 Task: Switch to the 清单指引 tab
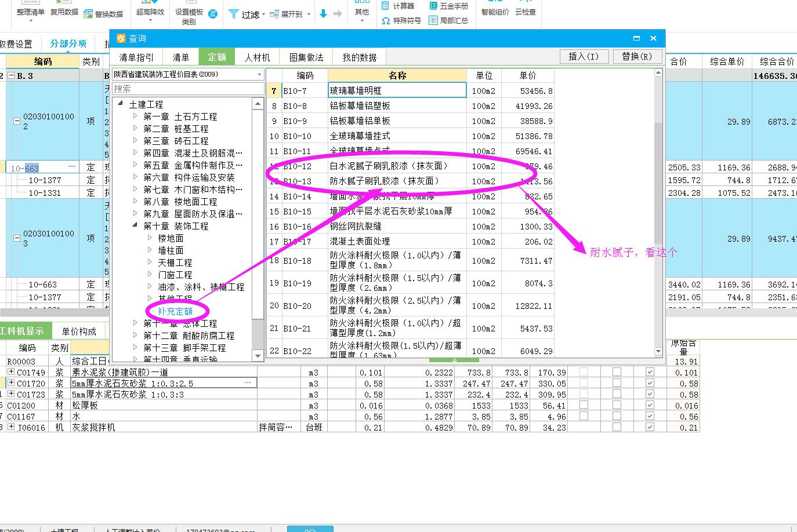pyautogui.click(x=136, y=57)
